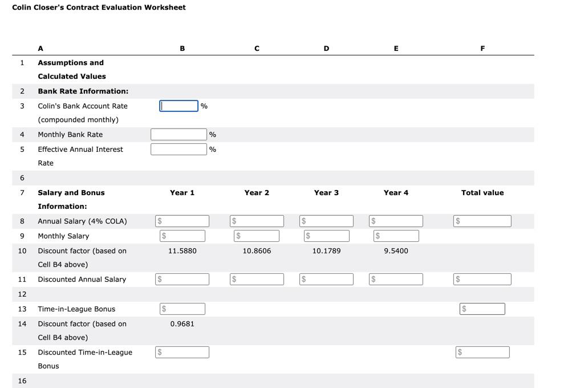The height and width of the screenshot is (388, 588).
Task: Select the Total value Time-in-League Bonus field
Action: point(482,309)
